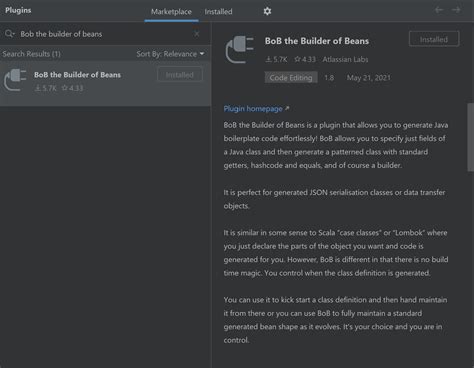The width and height of the screenshot is (474, 368).
Task: Focus the plugin search input field
Action: (x=105, y=34)
